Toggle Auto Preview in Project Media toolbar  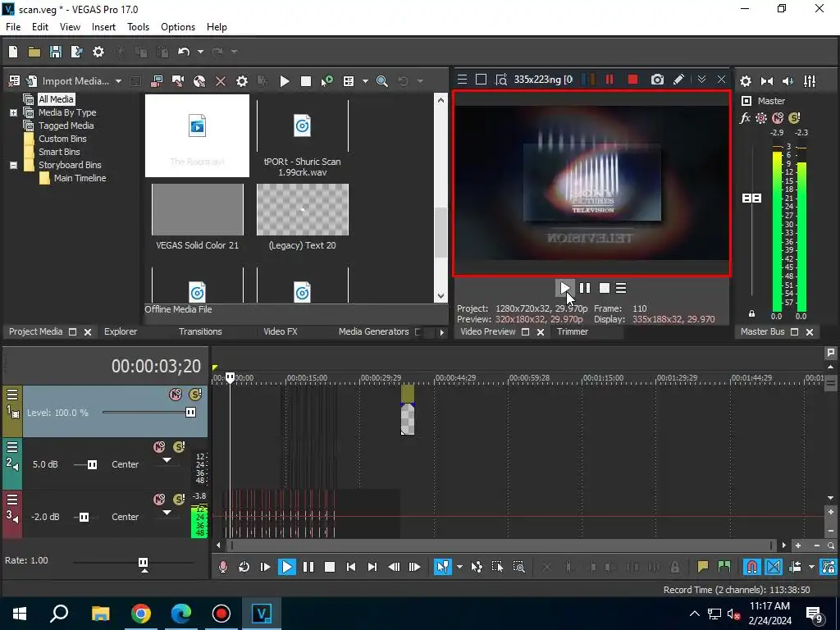[x=326, y=81]
